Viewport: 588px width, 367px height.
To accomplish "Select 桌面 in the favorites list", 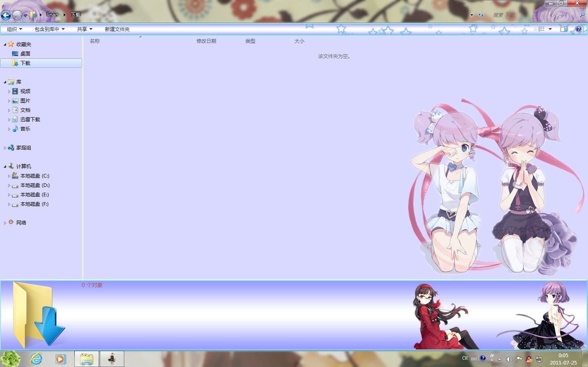I will tap(25, 53).
